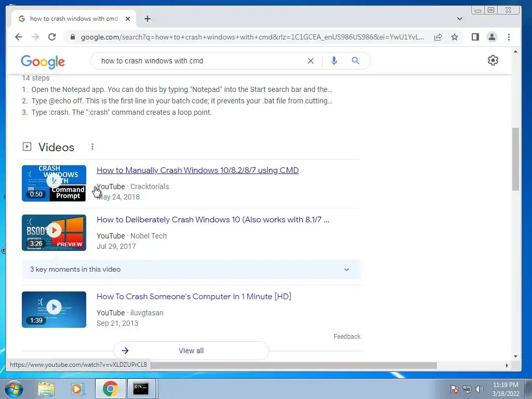Click the forward navigation arrow
This screenshot has height=399, width=532.
click(x=35, y=37)
